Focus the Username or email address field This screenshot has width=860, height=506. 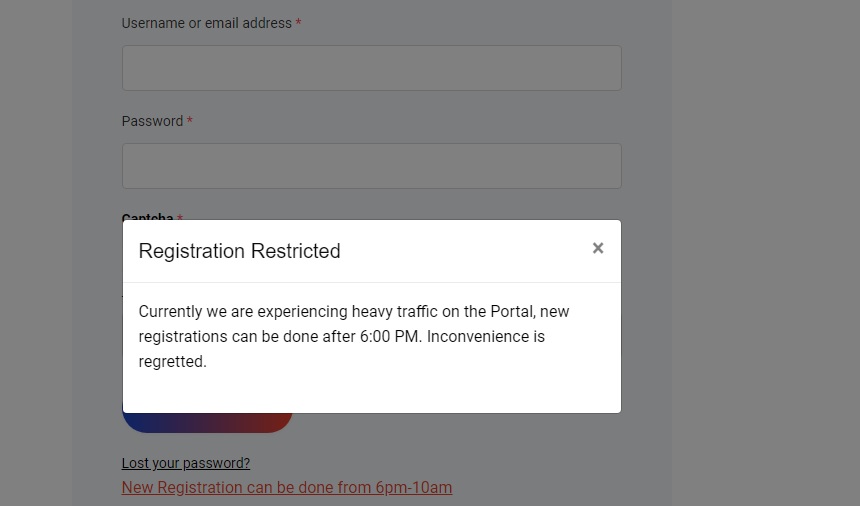click(x=371, y=68)
